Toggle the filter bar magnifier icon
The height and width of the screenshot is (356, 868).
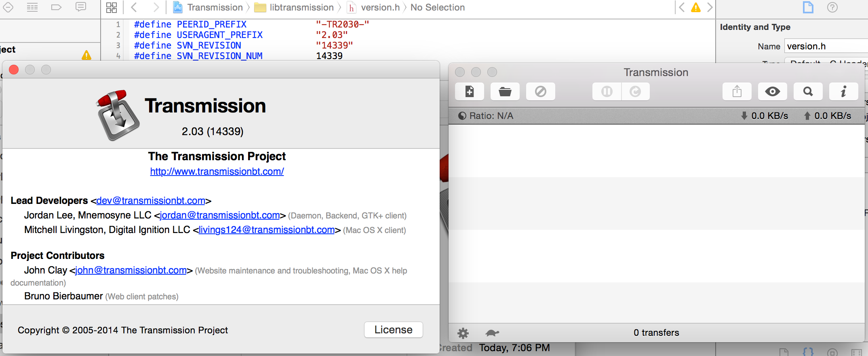pos(808,91)
